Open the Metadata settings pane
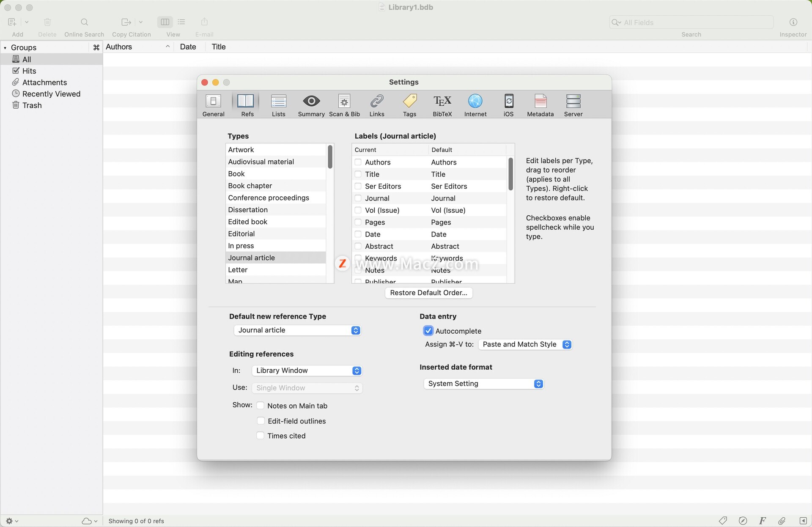812x527 pixels. (540, 105)
